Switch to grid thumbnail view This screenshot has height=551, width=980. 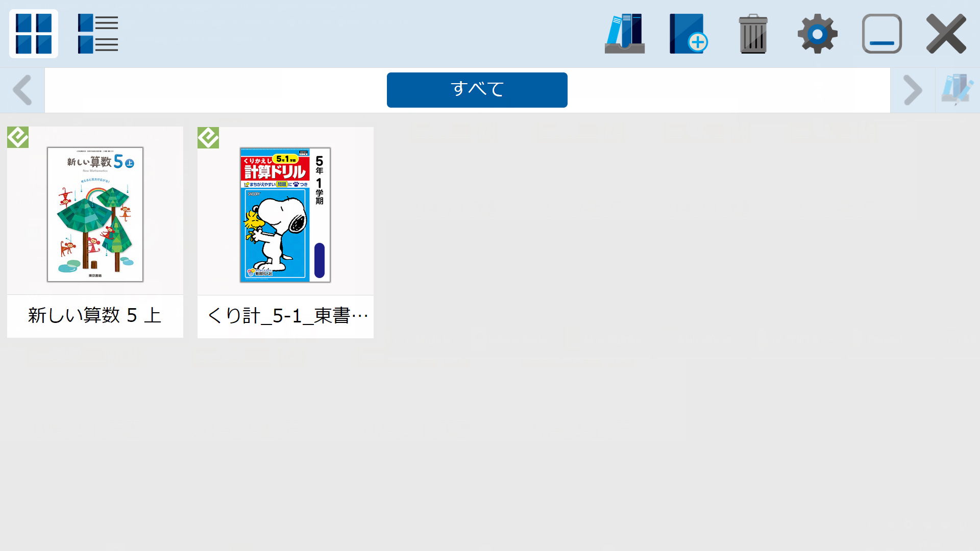34,34
